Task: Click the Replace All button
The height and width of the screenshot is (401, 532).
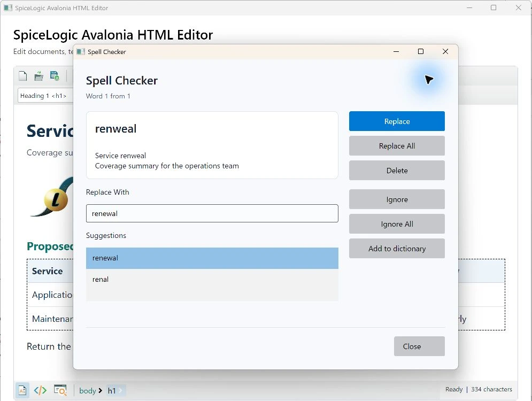Action: [397, 146]
